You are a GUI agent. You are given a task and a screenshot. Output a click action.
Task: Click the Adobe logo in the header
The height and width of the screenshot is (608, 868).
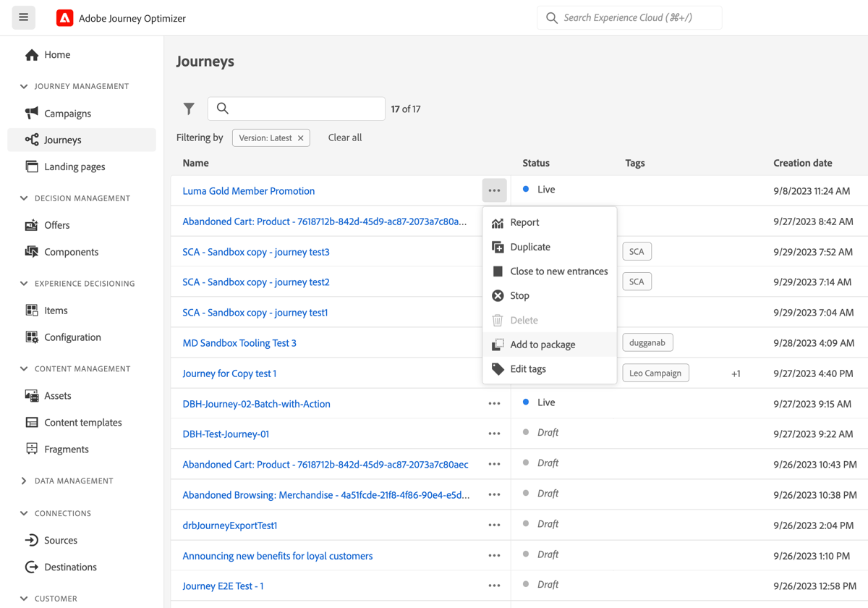pos(64,17)
